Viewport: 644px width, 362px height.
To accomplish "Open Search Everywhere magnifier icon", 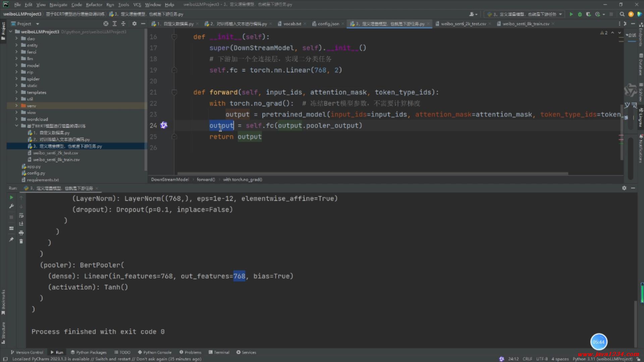I will [622, 14].
